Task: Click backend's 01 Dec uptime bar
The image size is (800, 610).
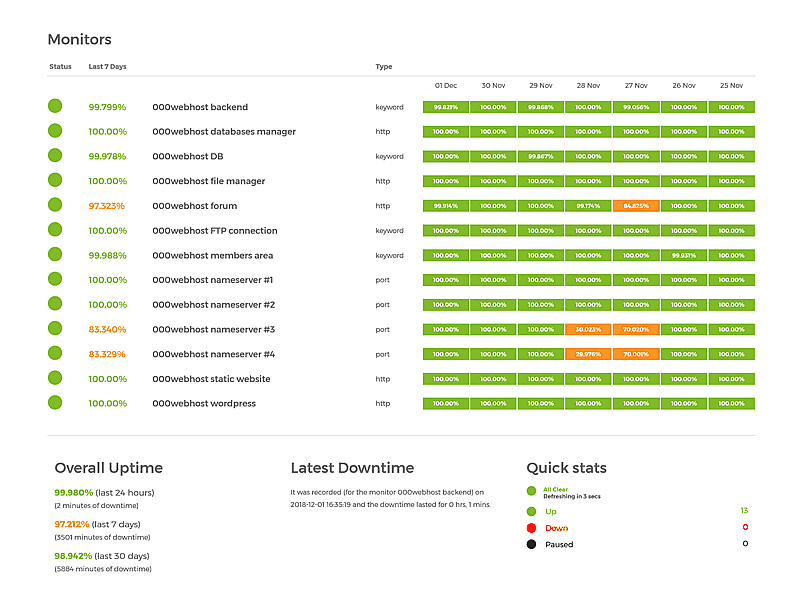Action: [446, 107]
